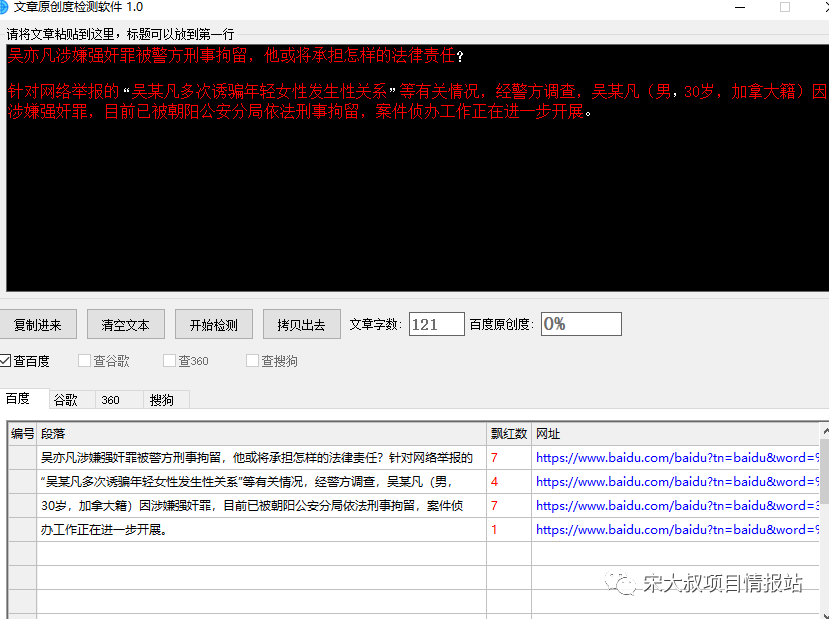
Task: Click the 清空文本 button
Action: tap(125, 324)
